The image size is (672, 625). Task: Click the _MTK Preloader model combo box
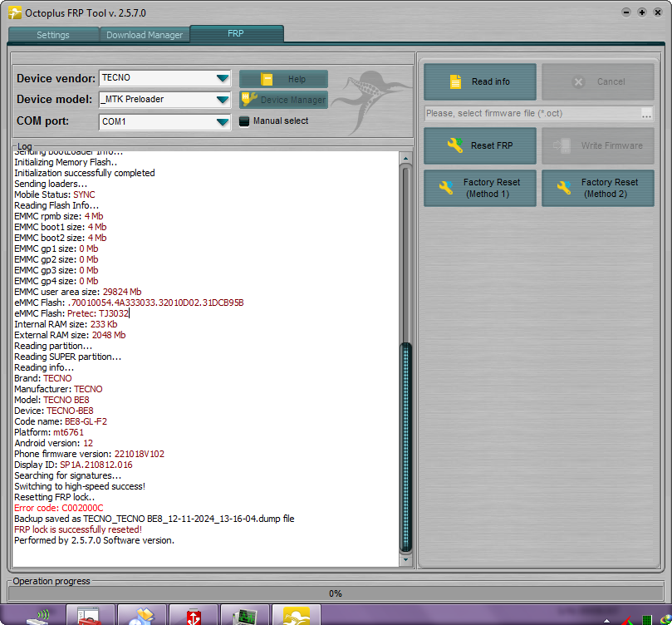(x=164, y=100)
